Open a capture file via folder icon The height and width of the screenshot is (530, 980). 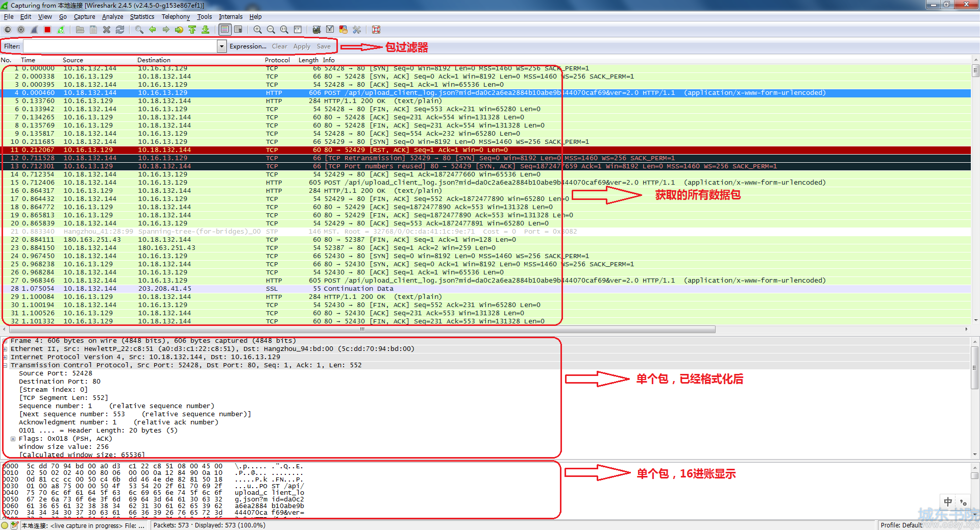[80, 30]
